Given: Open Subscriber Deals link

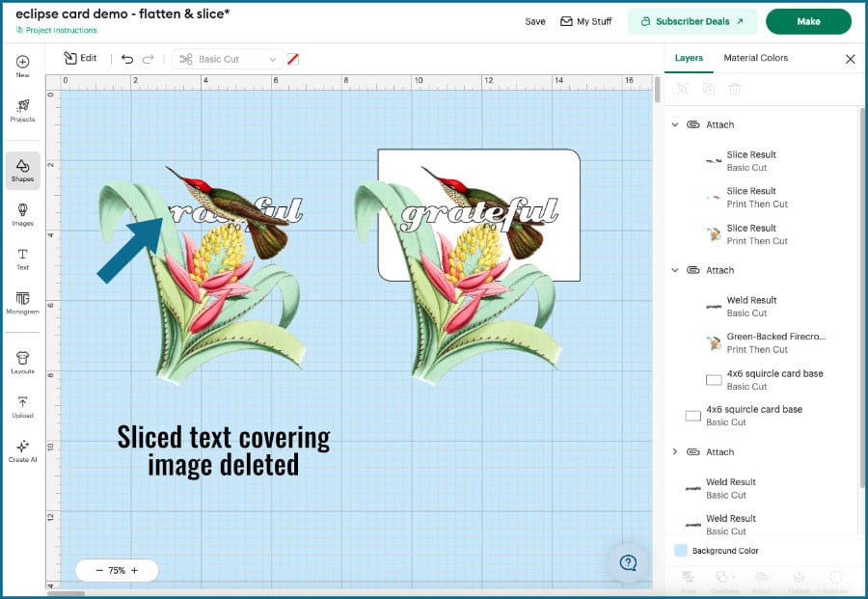Looking at the screenshot, I should [x=692, y=21].
